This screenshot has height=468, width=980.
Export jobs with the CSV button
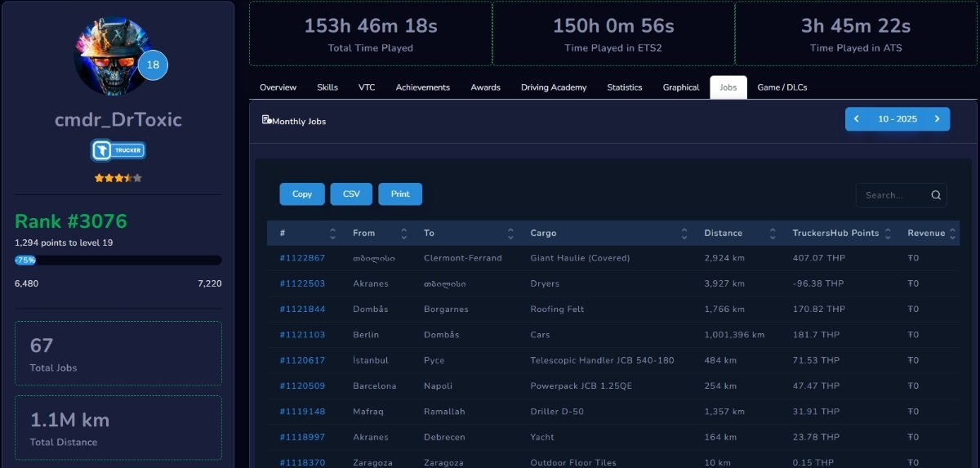(x=351, y=194)
